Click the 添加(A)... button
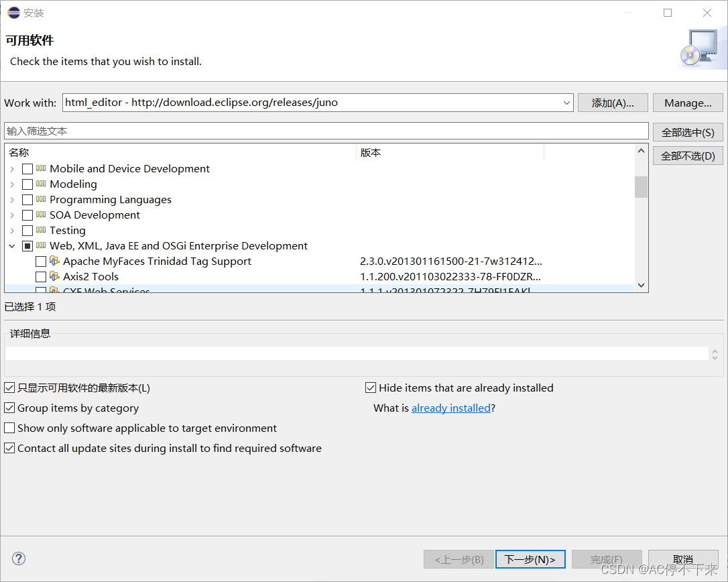This screenshot has height=582, width=728. point(613,103)
